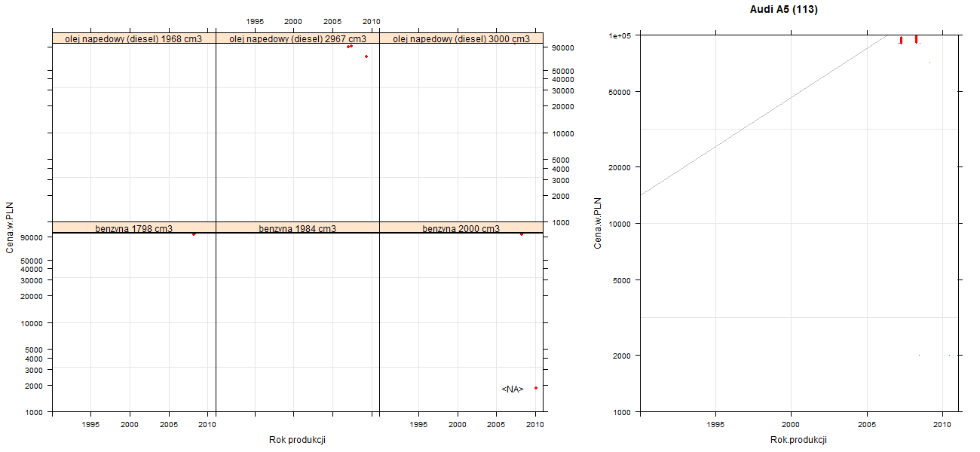Click the '<NA>' label in the benzyna 2000 panel

click(x=513, y=389)
